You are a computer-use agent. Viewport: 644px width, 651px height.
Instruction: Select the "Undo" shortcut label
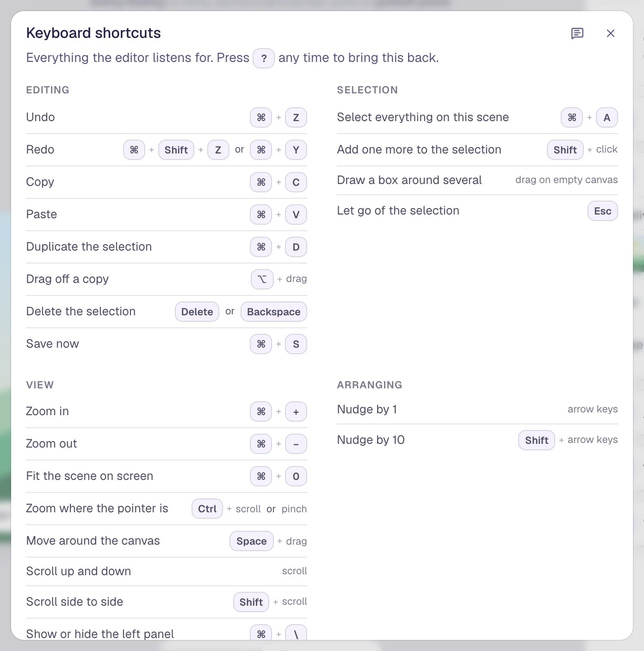click(x=41, y=117)
